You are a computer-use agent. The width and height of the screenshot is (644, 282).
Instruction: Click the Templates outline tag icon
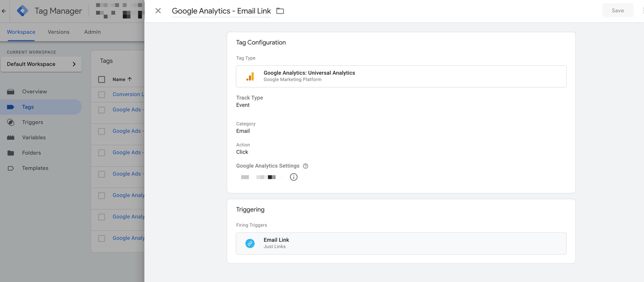[x=11, y=168]
